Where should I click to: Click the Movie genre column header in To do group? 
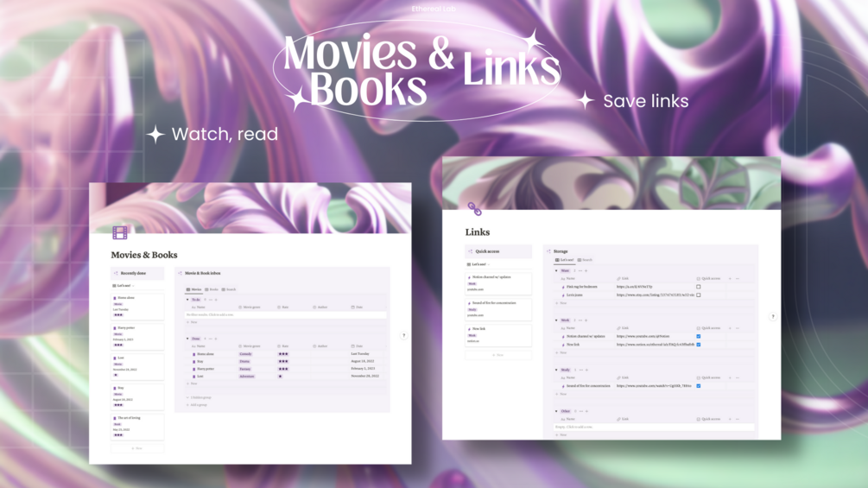point(249,307)
